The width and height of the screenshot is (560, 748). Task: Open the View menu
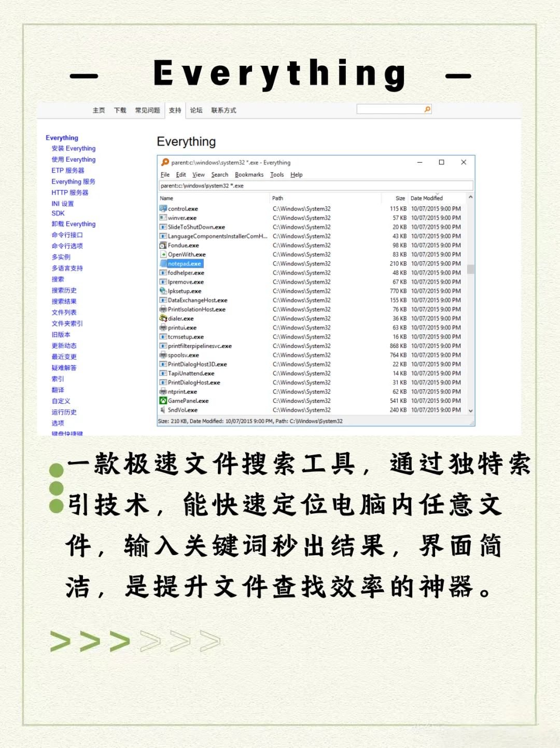(199, 175)
